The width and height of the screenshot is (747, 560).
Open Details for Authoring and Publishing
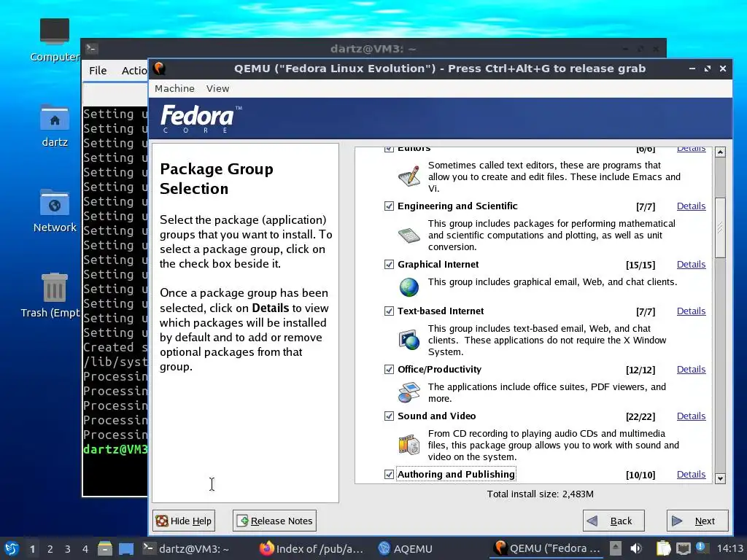pyautogui.click(x=692, y=474)
